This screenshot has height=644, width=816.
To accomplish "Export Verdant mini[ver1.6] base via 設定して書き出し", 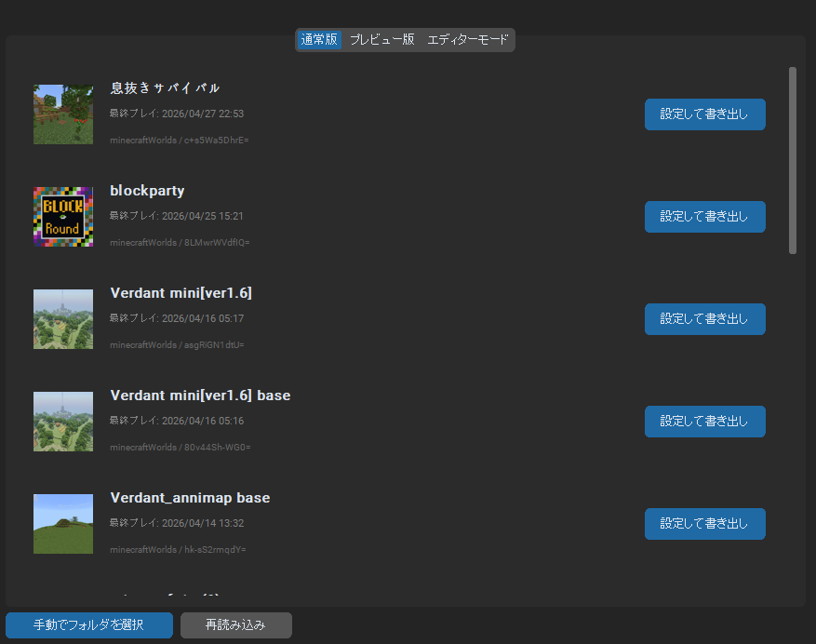I will pyautogui.click(x=704, y=422).
